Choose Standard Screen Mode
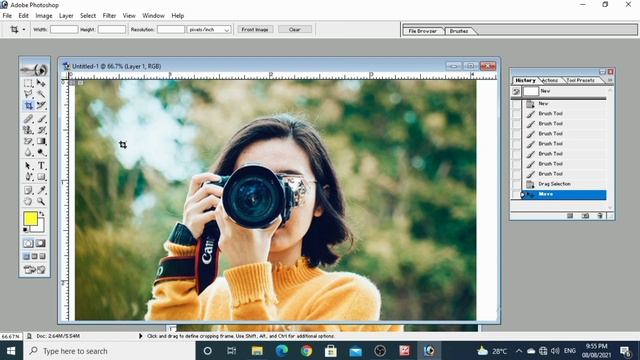 coord(27,256)
